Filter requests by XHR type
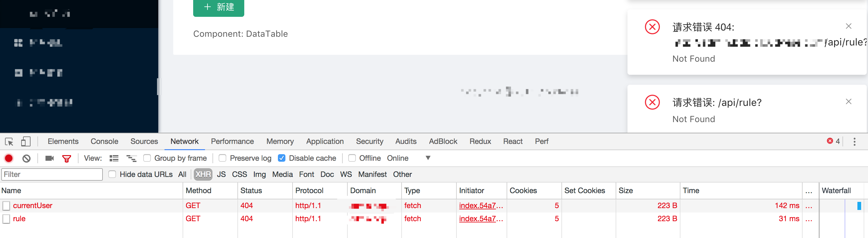868x238 pixels. point(203,174)
